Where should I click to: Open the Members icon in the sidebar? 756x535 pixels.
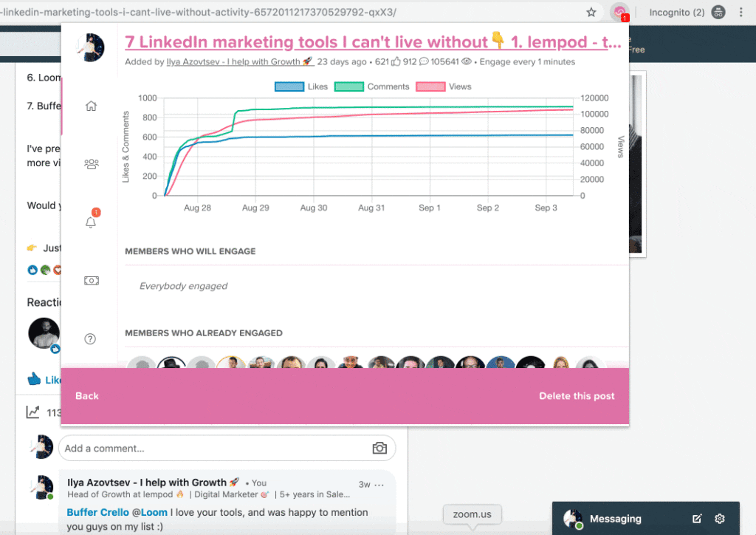coord(90,164)
